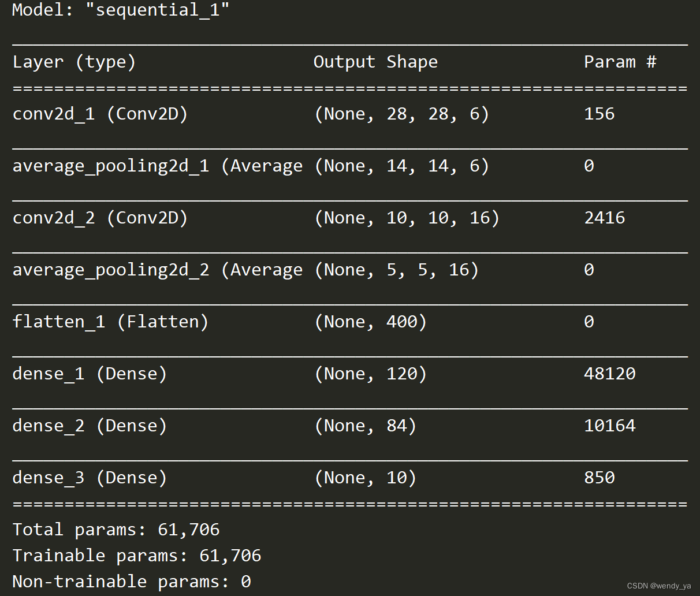
Task: Click output shape (None, 14, 14, 6)
Action: point(401,166)
